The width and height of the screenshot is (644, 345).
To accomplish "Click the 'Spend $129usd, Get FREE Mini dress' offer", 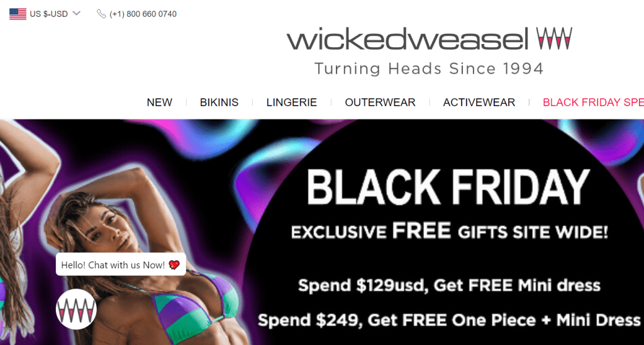I will (x=449, y=285).
